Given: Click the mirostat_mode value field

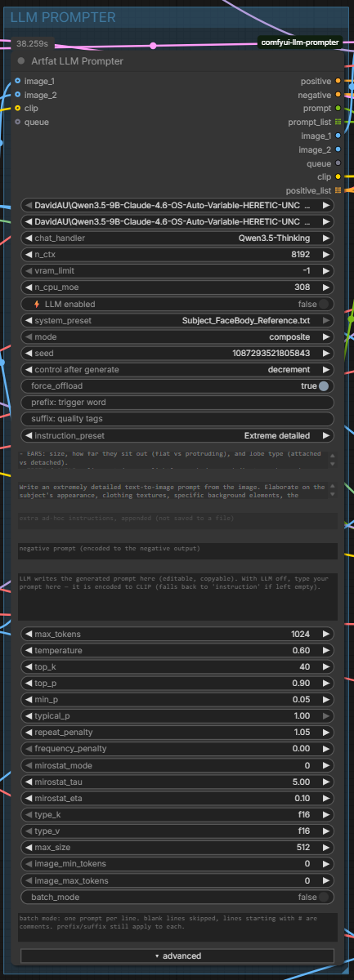Looking at the screenshot, I should click(177, 765).
